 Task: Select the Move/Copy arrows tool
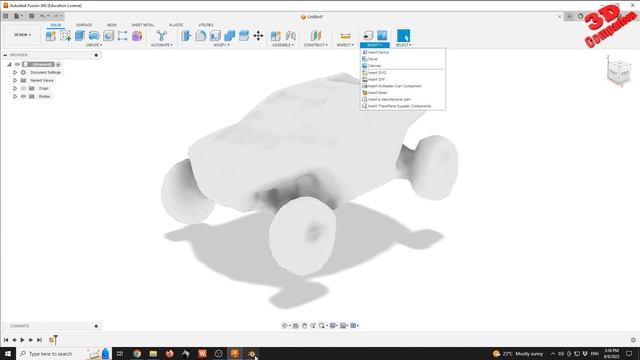tap(258, 36)
